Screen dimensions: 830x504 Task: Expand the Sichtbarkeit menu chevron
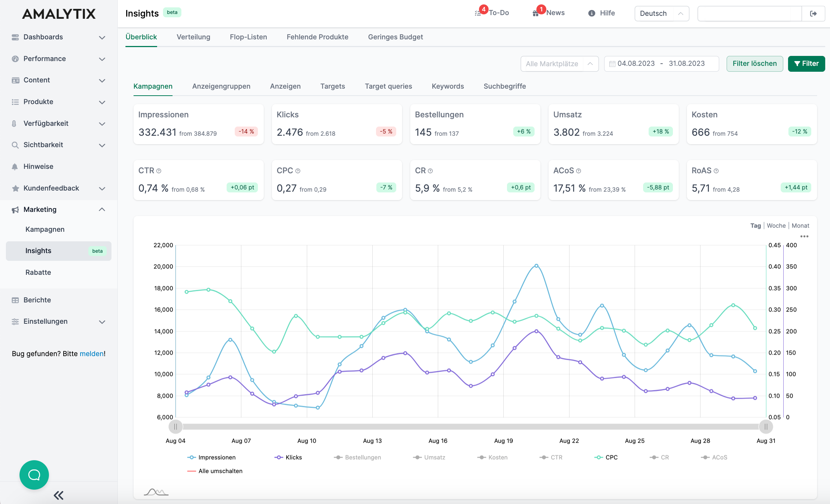(x=102, y=145)
